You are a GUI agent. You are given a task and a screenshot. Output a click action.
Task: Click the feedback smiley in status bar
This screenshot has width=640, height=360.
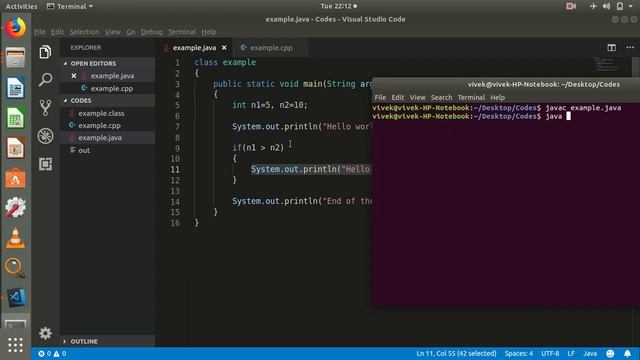click(610, 353)
